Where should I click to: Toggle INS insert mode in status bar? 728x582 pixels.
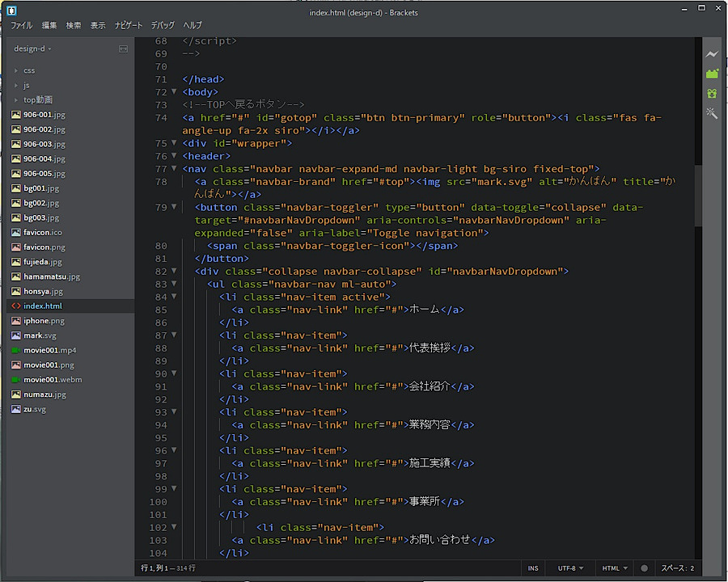tap(533, 568)
